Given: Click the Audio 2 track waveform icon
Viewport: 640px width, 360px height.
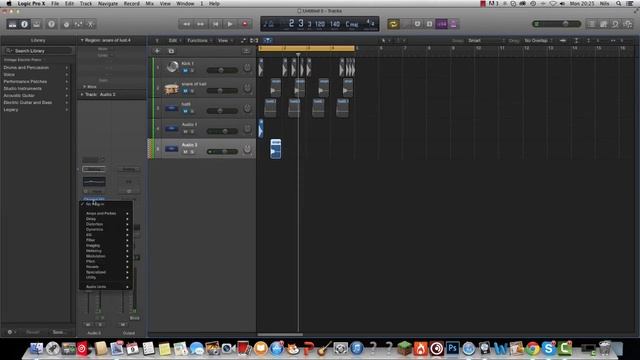Looking at the screenshot, I should coord(172,149).
